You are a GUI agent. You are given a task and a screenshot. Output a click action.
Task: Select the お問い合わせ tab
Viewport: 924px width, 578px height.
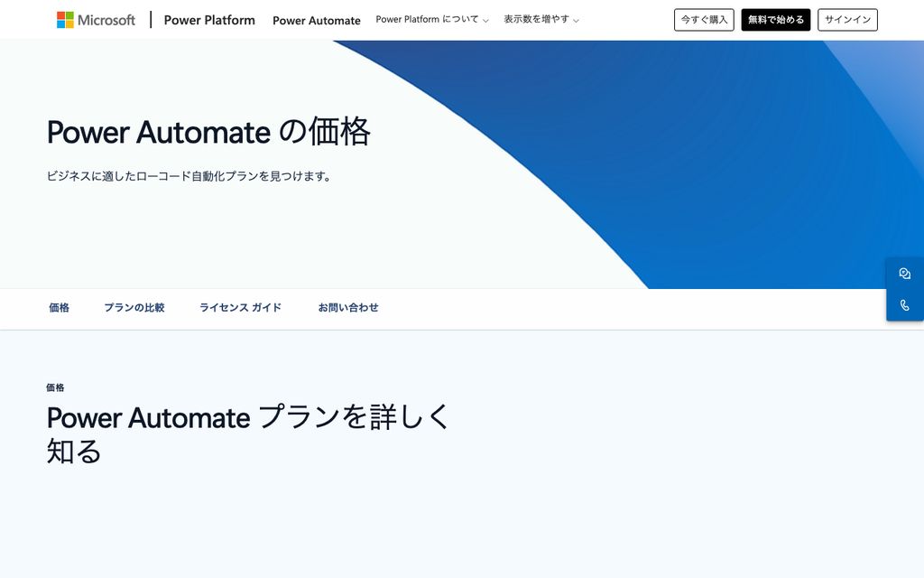point(348,307)
